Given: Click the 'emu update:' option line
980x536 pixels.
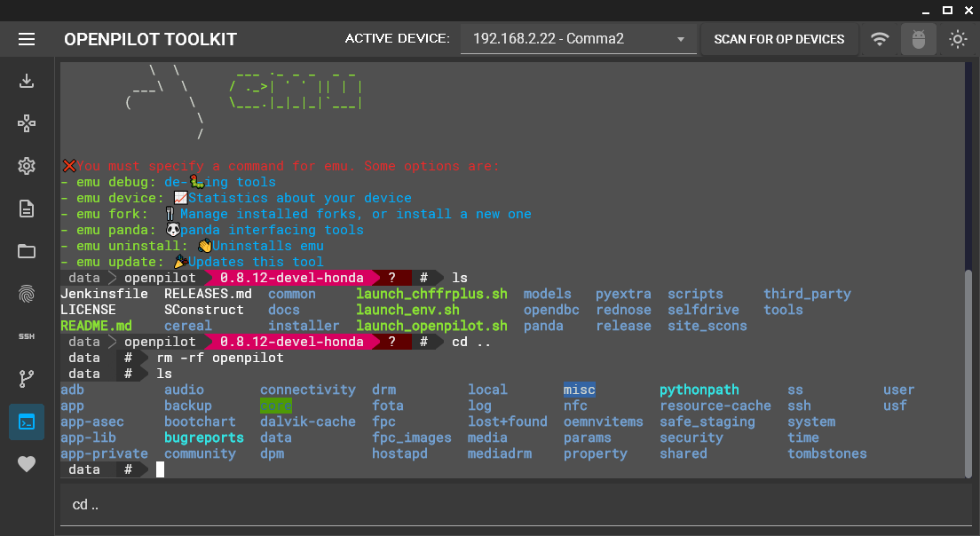Looking at the screenshot, I should 193,263.
